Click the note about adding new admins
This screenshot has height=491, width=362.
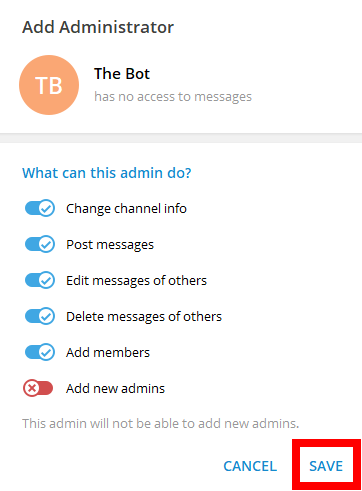161,423
